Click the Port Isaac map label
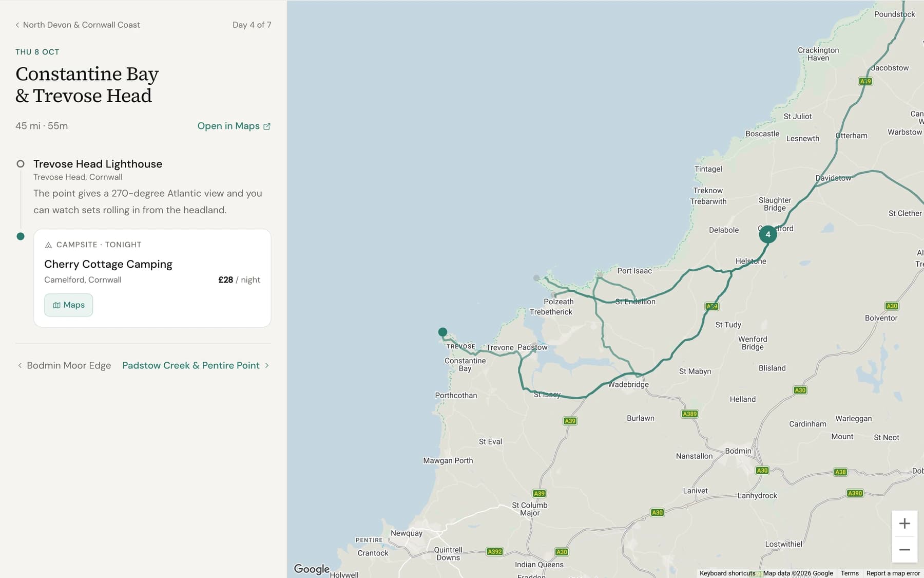 click(x=634, y=271)
